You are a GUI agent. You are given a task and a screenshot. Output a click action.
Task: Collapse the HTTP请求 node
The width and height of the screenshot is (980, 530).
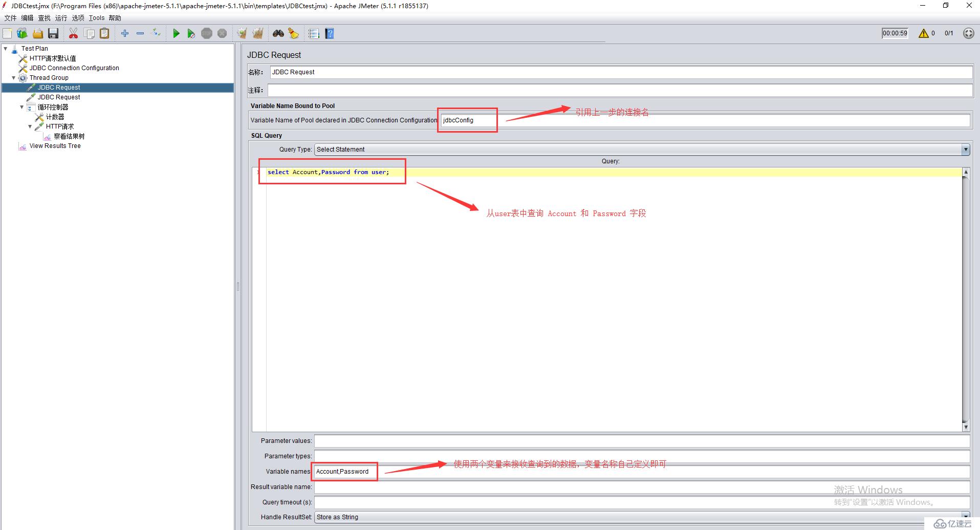coord(30,126)
